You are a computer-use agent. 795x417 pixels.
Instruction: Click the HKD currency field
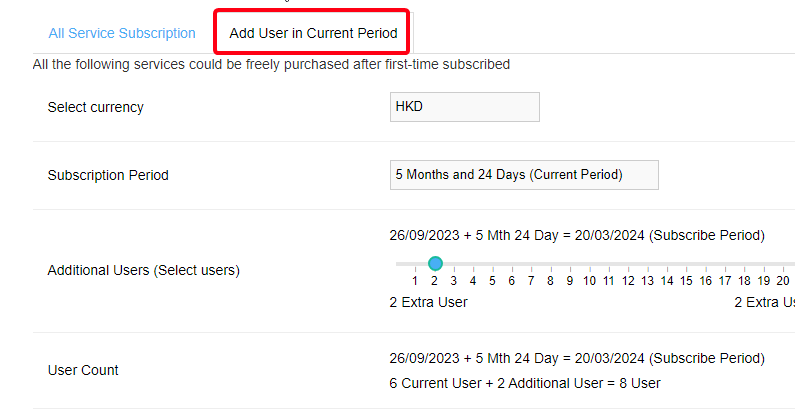pyautogui.click(x=464, y=107)
